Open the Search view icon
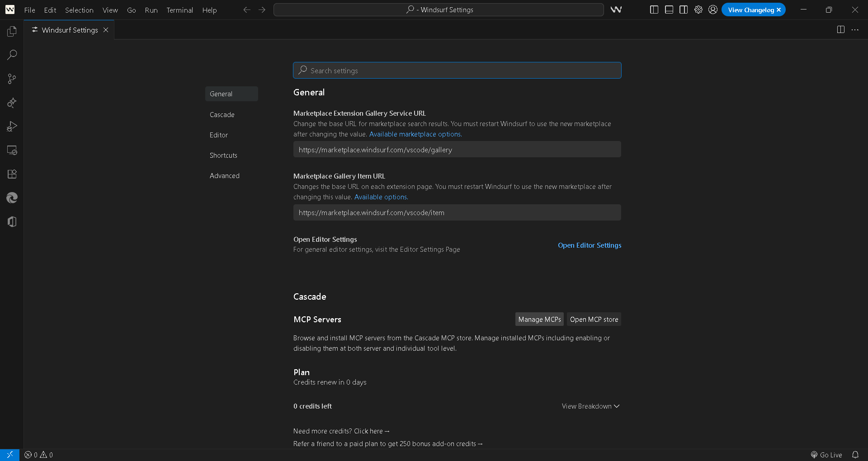 point(12,55)
